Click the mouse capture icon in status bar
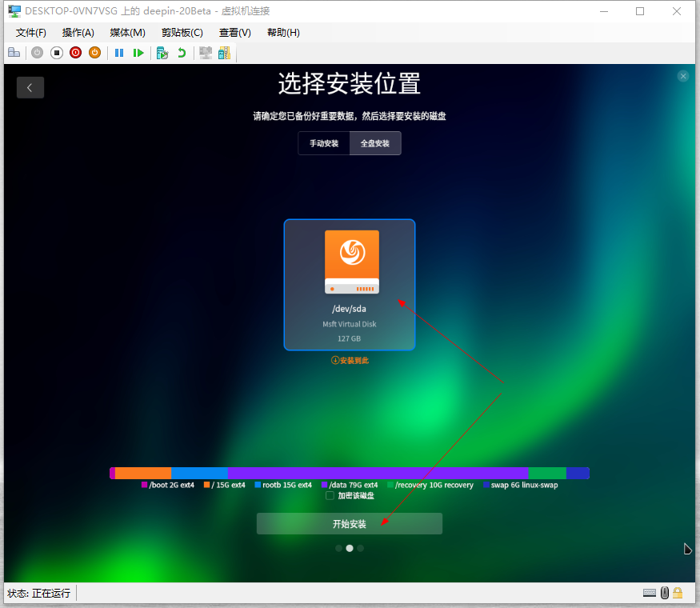The image size is (700, 608). [664, 593]
